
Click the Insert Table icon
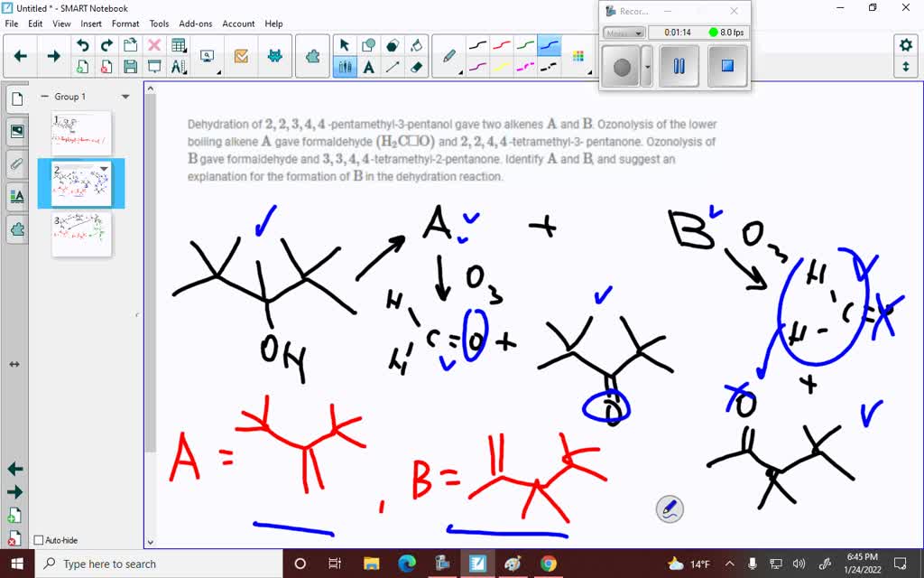[x=180, y=46]
